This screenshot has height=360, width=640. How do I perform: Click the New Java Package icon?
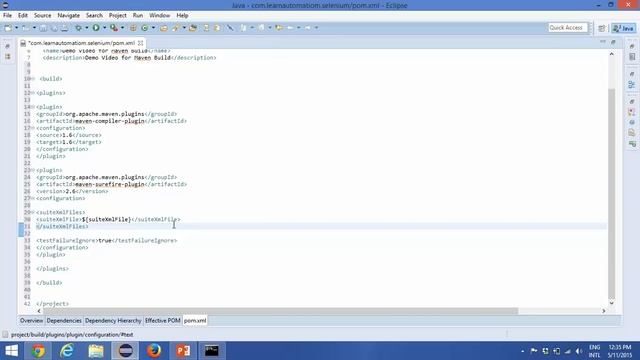133,28
